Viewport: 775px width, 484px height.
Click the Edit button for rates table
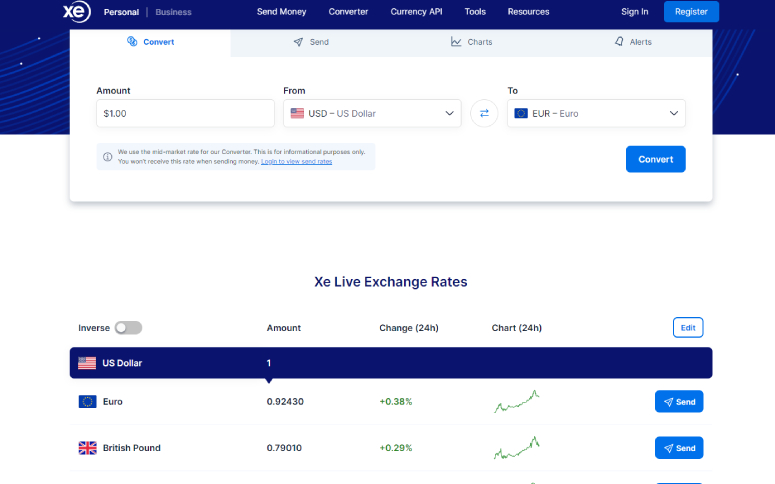[688, 328]
